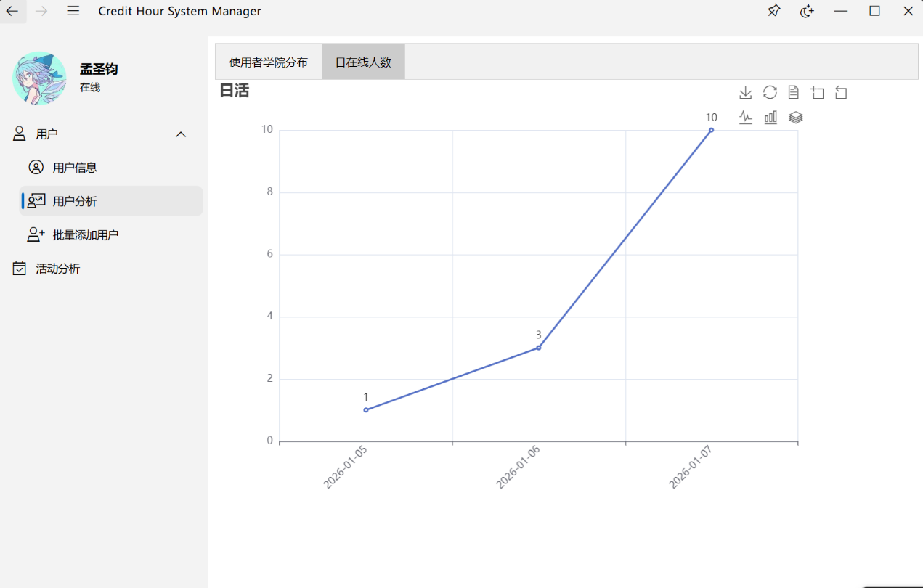Click the back arrow button

click(x=12, y=11)
